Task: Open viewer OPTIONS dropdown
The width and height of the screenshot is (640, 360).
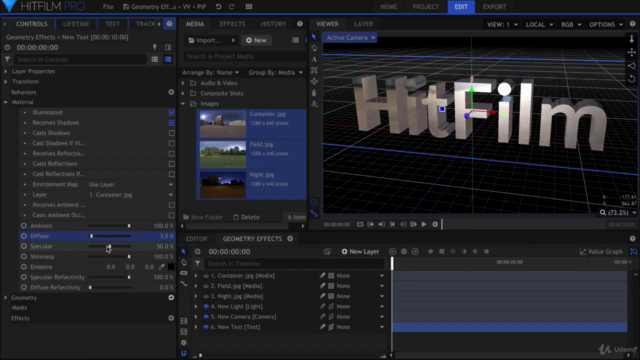Action: click(x=606, y=24)
